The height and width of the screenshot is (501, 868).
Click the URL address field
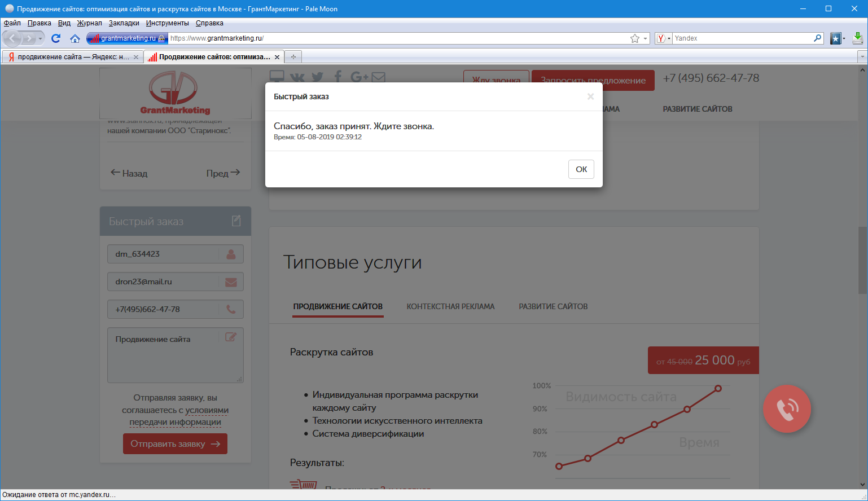tap(398, 38)
